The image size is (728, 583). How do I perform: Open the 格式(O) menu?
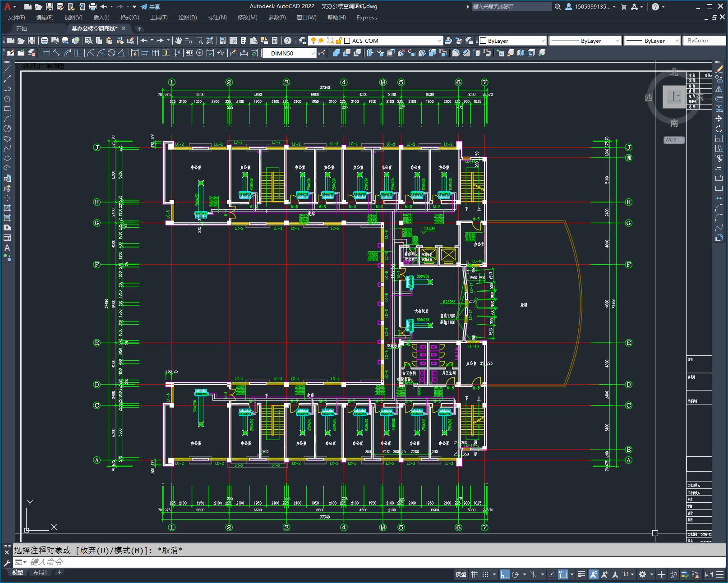pyautogui.click(x=129, y=17)
